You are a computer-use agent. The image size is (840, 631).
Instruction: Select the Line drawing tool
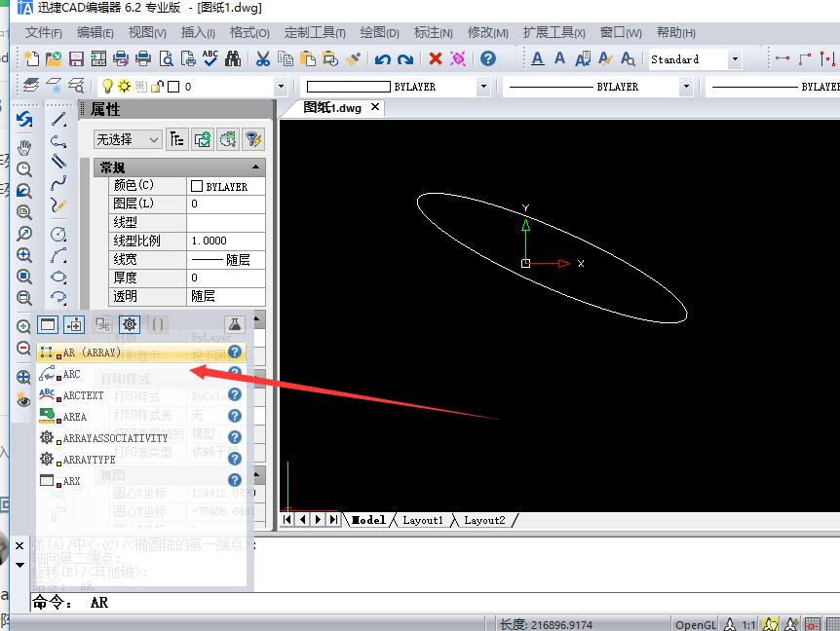58,119
